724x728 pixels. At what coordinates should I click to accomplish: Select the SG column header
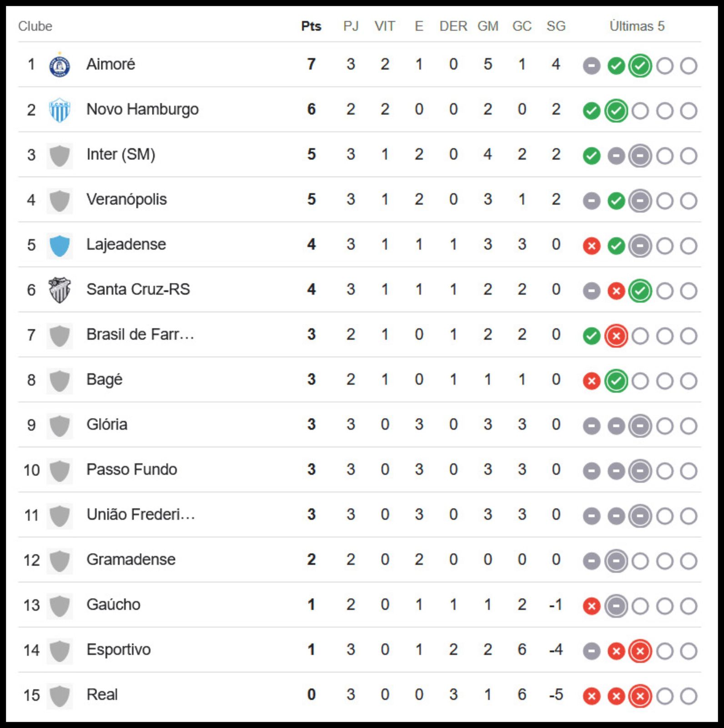click(x=556, y=26)
